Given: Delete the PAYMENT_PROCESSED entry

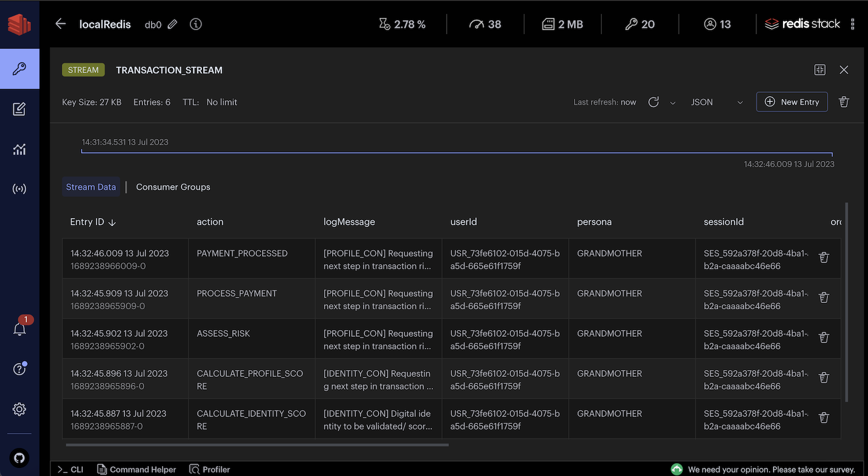Looking at the screenshot, I should pos(824,258).
